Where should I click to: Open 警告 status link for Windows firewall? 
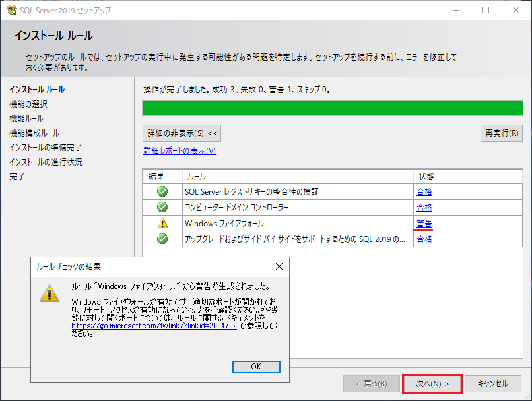coord(424,224)
